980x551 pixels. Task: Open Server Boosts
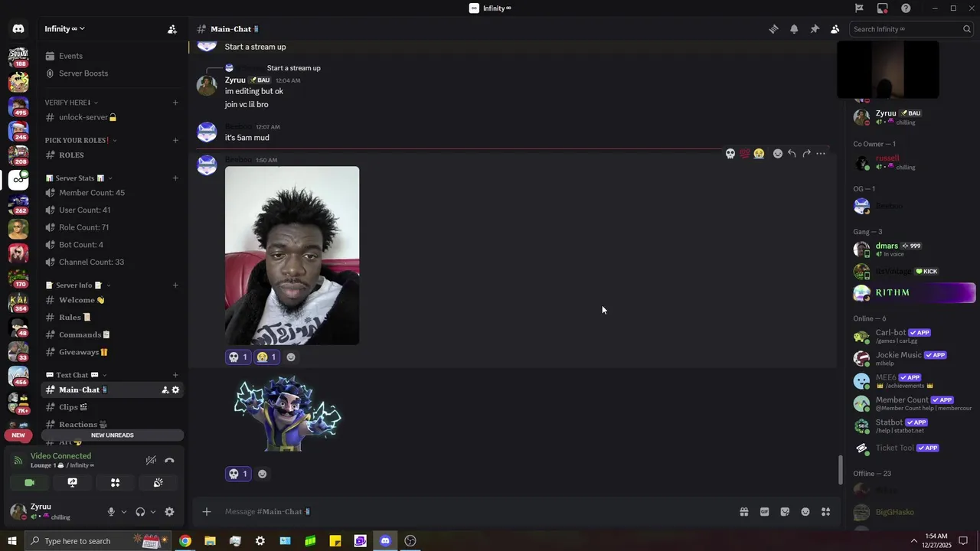point(112,73)
